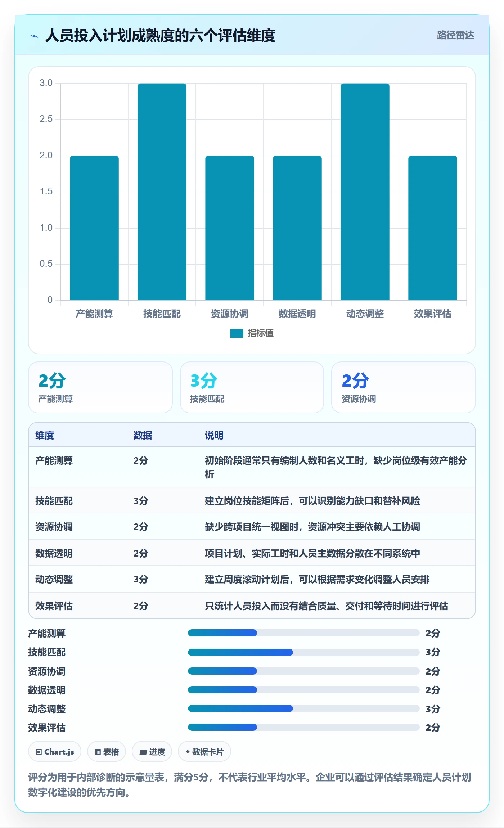504x828 pixels.
Task: Select the Chart.js tag chip
Action: (55, 752)
